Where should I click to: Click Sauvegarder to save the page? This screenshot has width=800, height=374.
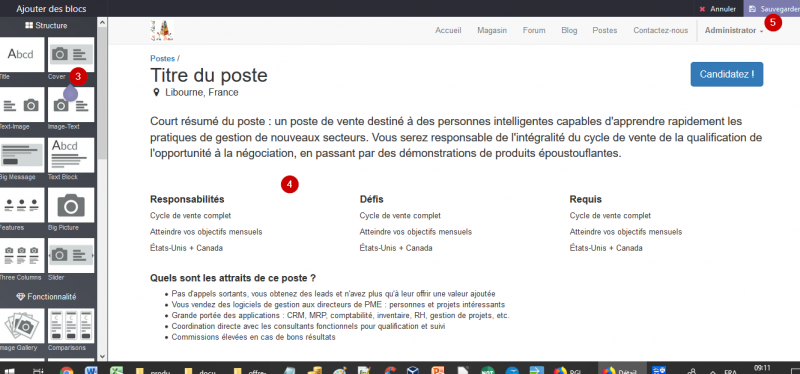tap(772, 9)
